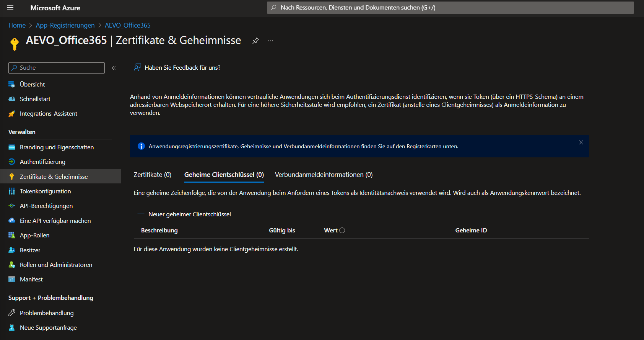This screenshot has width=644, height=340.
Task: Click the feedback person icon
Action: click(137, 68)
